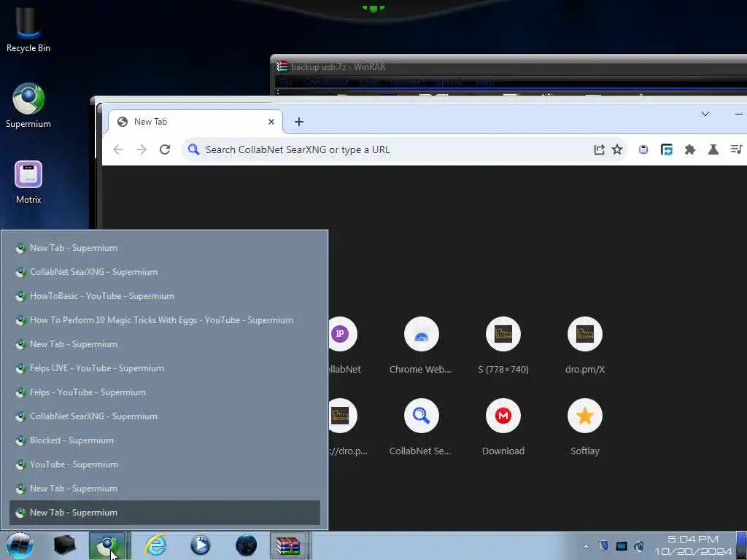Click the Share this page icon
The width and height of the screenshot is (747, 560).
tap(599, 149)
